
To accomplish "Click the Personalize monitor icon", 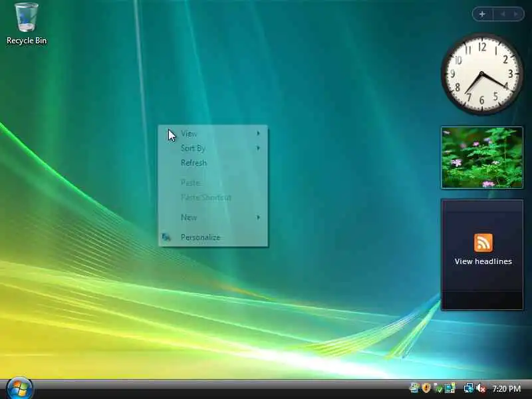I will 166,237.
